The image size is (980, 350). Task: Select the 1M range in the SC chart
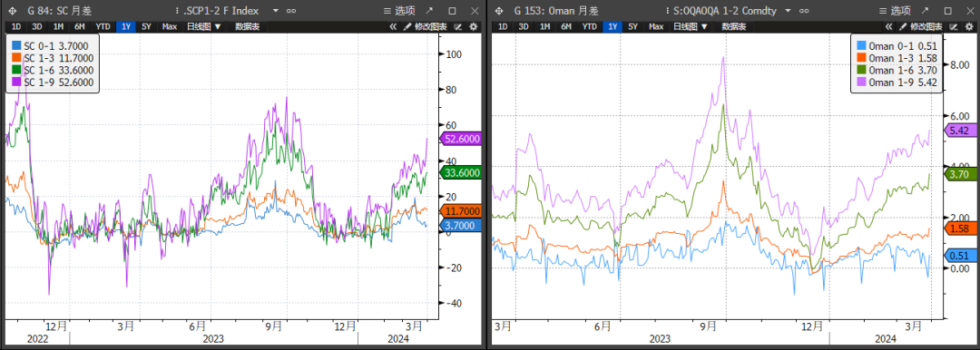[58, 26]
